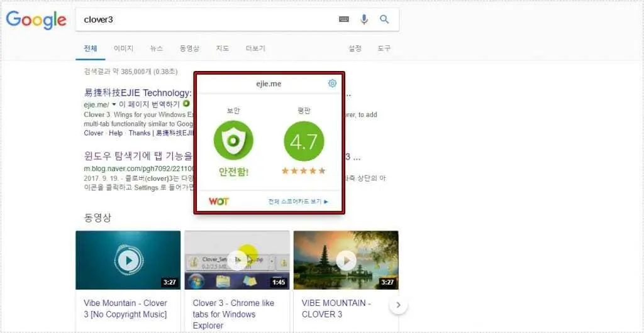The width and height of the screenshot is (644, 333).
Task: Open 윈도우 탐색기에 탭 기능을 result link
Action: (x=138, y=156)
